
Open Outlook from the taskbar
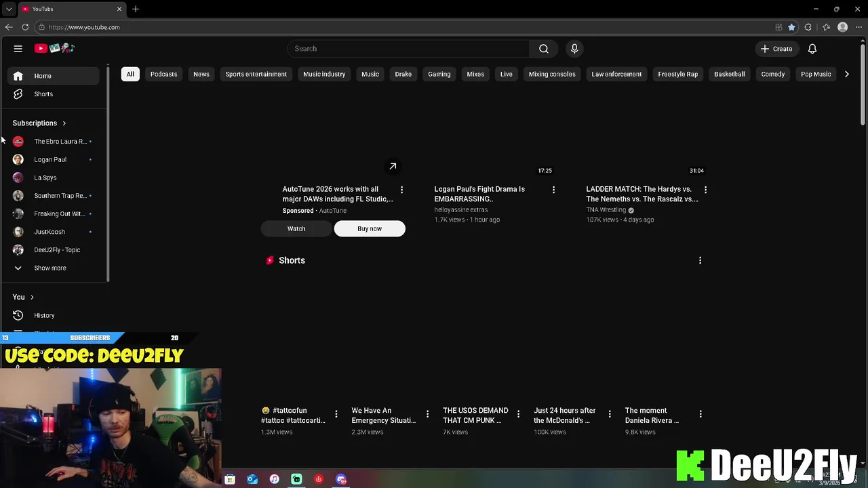252,479
